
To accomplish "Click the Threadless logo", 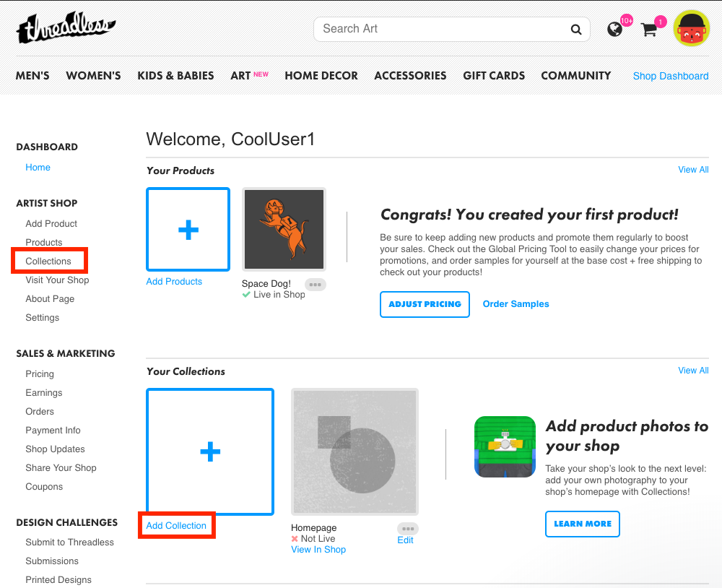I will 66,27.
